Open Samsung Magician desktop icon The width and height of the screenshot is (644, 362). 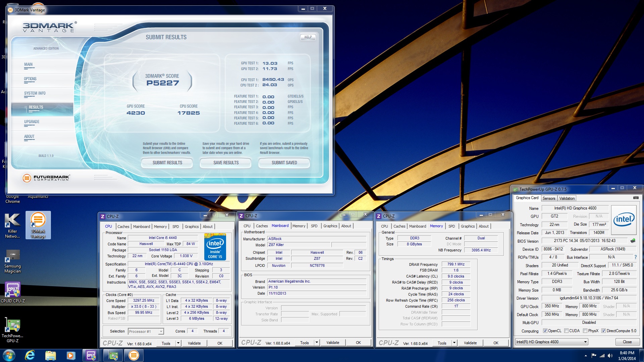pos(12,261)
